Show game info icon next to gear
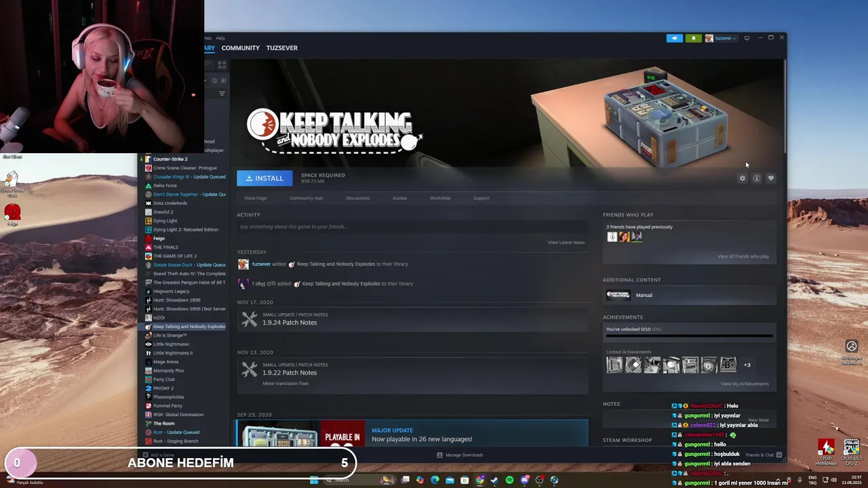868x488 pixels. point(757,178)
